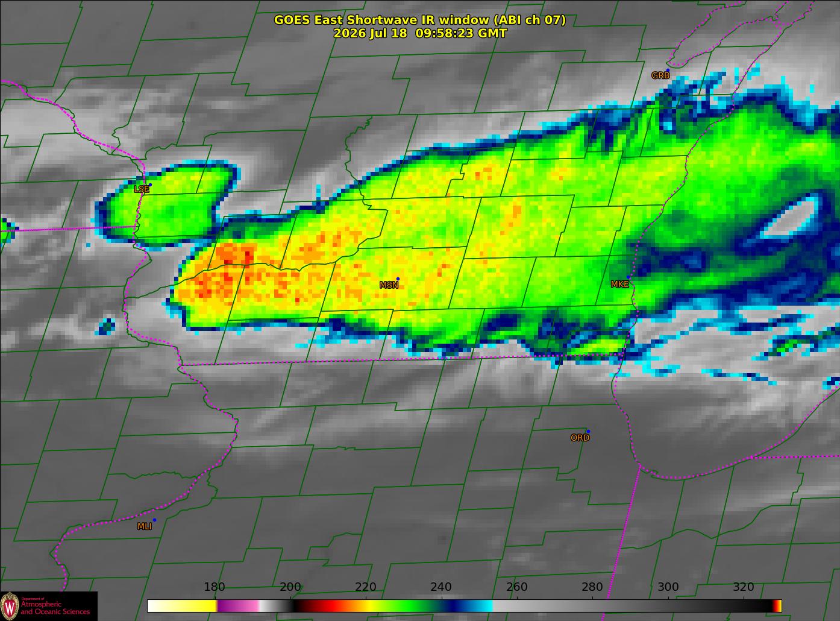Click the 320 value on color scale

point(744,587)
